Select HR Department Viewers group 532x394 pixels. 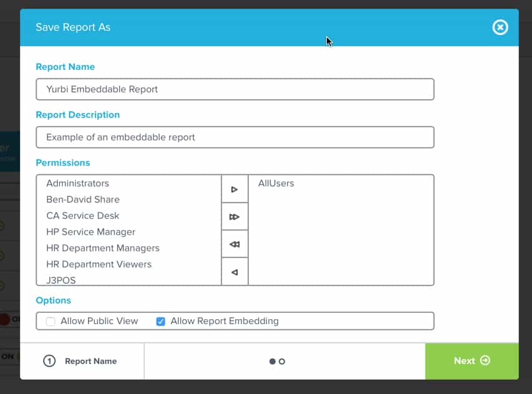tap(99, 264)
